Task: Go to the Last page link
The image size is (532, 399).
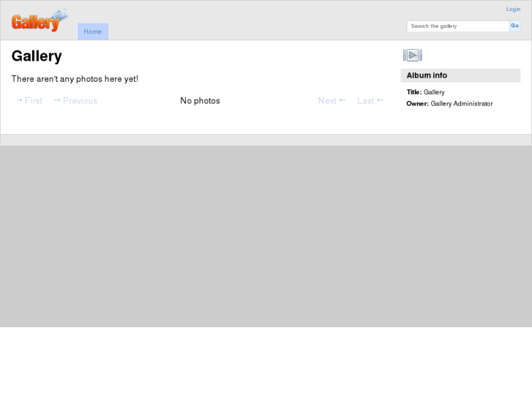Action: (x=370, y=100)
